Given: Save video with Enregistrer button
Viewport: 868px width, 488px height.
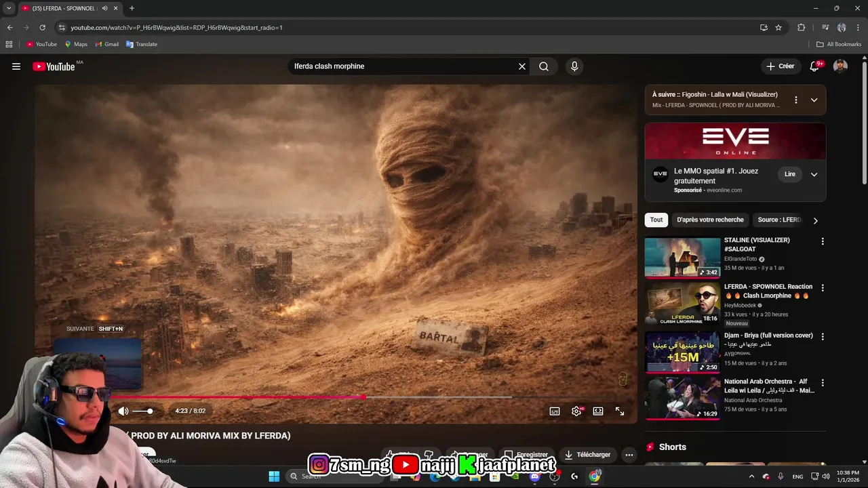Looking at the screenshot, I should [527, 455].
